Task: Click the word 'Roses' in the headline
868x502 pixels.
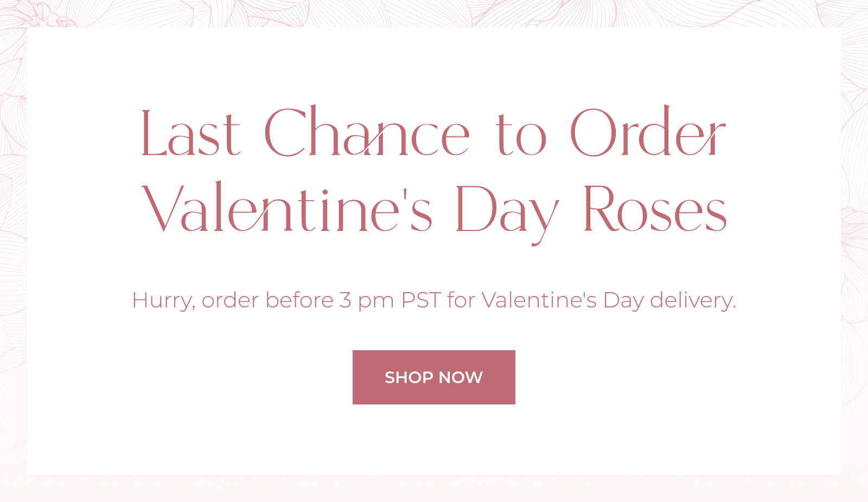Action: [655, 209]
